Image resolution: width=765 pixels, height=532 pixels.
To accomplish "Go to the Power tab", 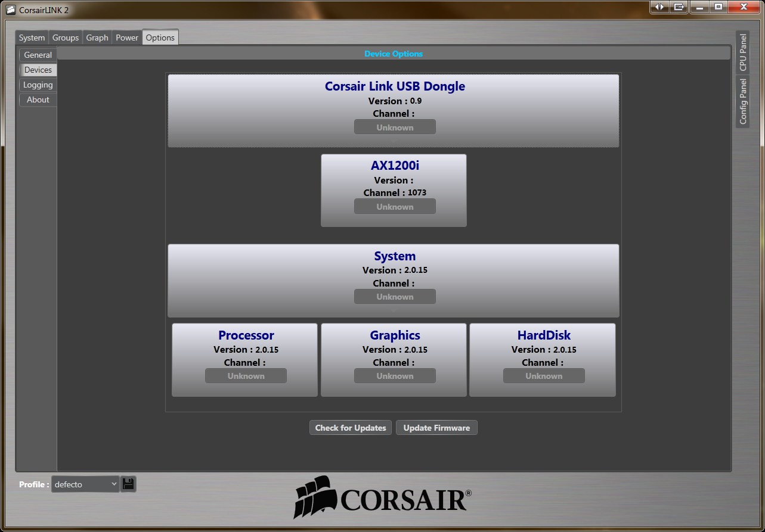I will coord(127,38).
